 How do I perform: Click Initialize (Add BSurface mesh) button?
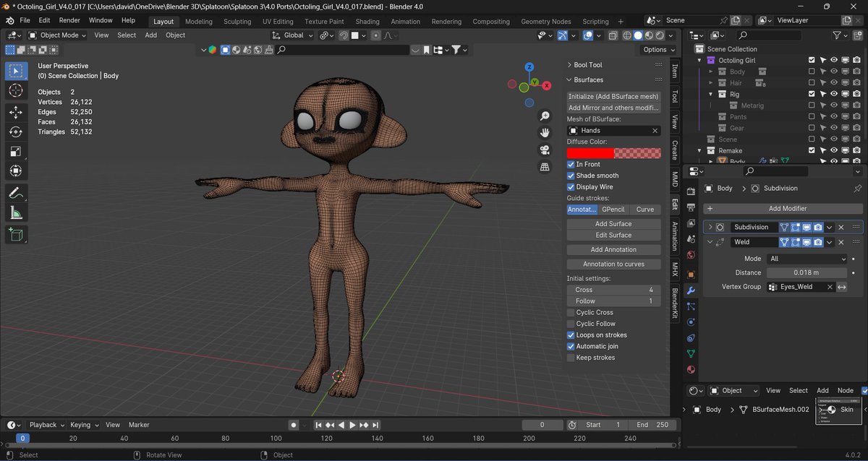point(613,96)
